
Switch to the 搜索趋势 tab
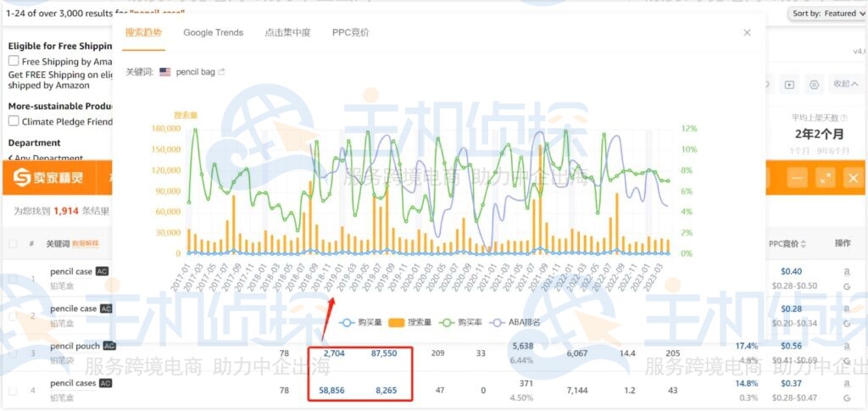point(143,33)
